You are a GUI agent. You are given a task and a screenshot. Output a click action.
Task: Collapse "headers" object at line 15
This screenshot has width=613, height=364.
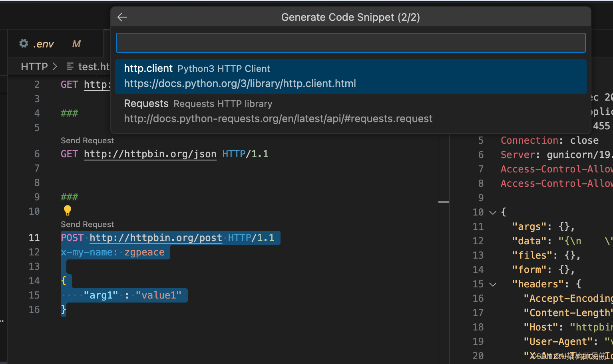tap(493, 284)
